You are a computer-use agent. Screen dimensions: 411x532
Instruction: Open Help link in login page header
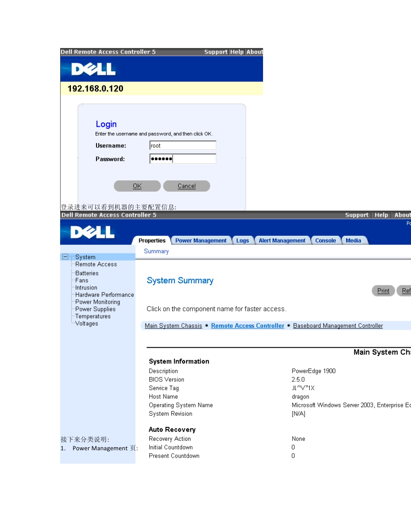pyautogui.click(x=237, y=52)
